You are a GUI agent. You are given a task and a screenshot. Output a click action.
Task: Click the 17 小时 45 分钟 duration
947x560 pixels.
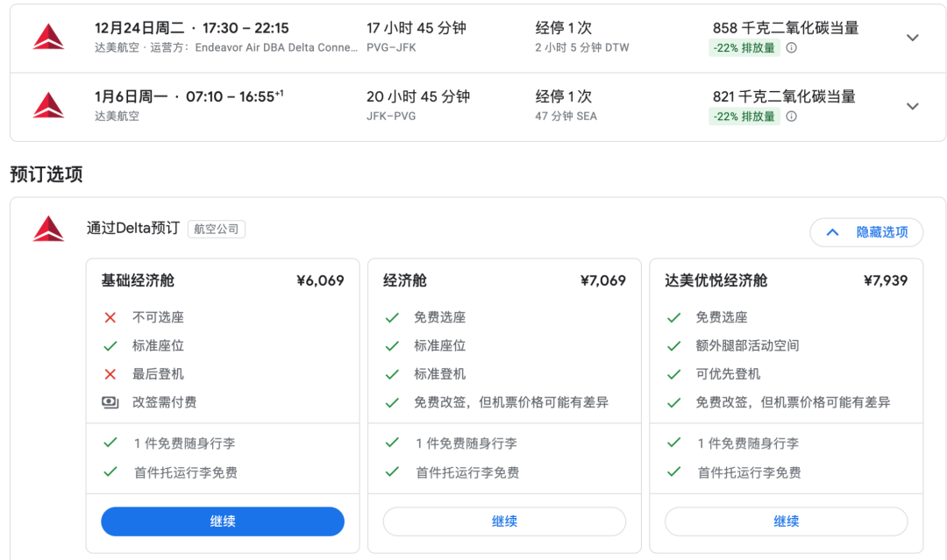click(x=417, y=28)
